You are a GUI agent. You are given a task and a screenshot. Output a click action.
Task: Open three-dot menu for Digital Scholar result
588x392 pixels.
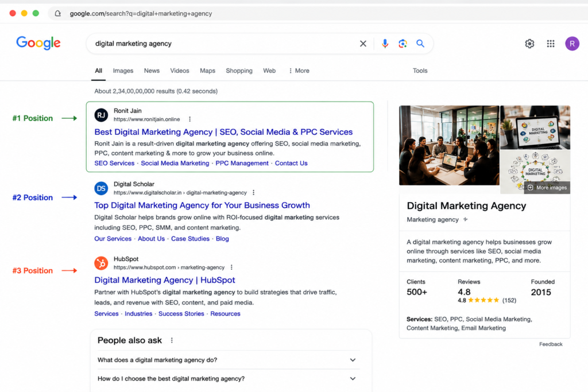(253, 193)
